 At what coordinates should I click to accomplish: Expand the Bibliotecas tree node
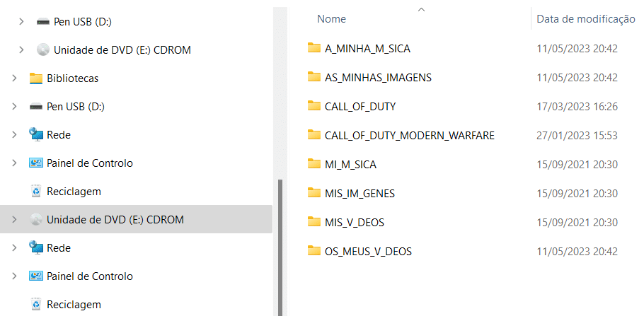click(14, 78)
